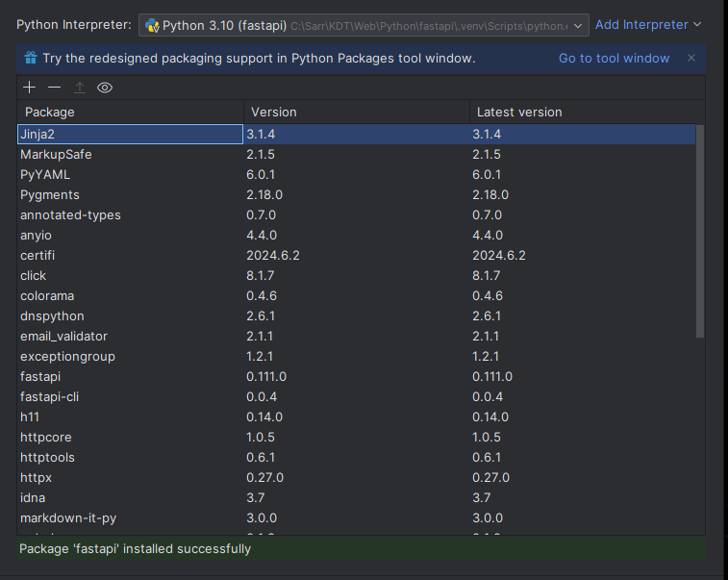Select the markdown-it-py package row
The image size is (728, 580).
(x=357, y=517)
